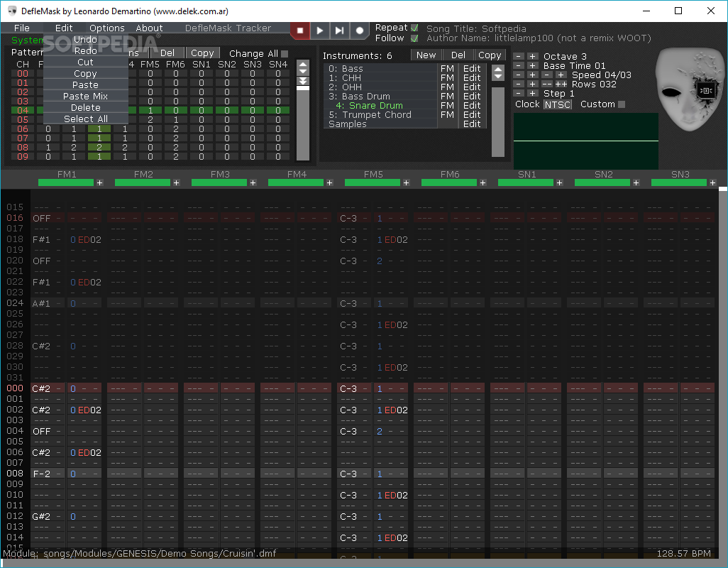Select the Bass Drum instrument

[381, 96]
